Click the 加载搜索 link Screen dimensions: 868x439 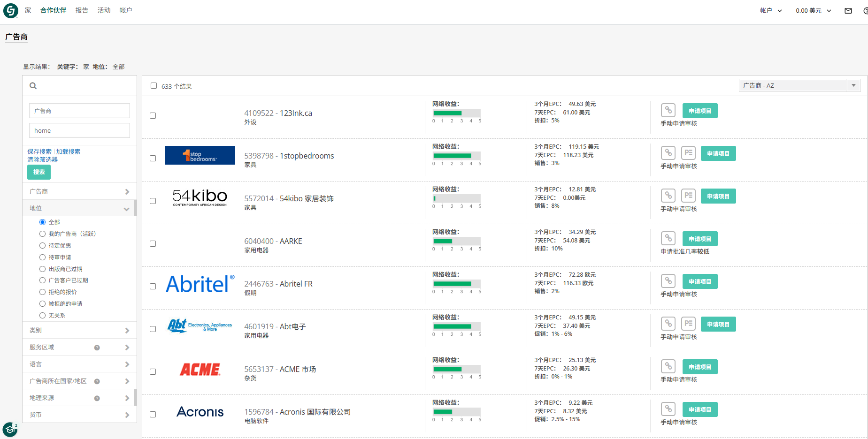tap(68, 151)
